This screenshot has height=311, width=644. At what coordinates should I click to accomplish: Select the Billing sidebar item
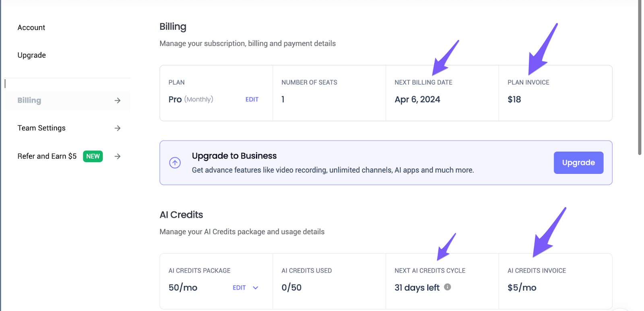click(x=29, y=101)
